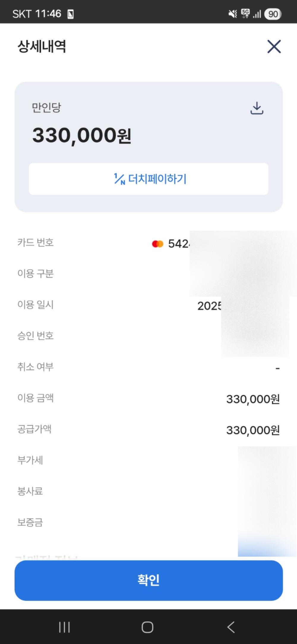Tap the Android recent apps icon
This screenshot has height=644, width=297.
pyautogui.click(x=64, y=627)
